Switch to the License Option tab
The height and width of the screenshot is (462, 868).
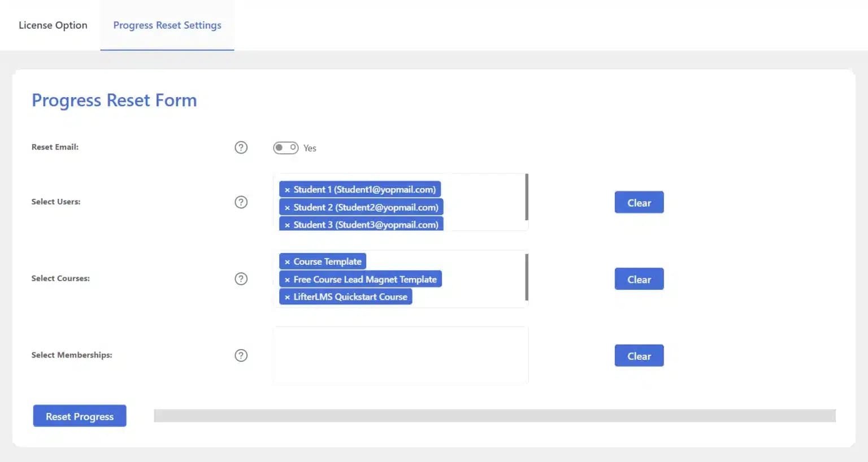[x=53, y=25]
